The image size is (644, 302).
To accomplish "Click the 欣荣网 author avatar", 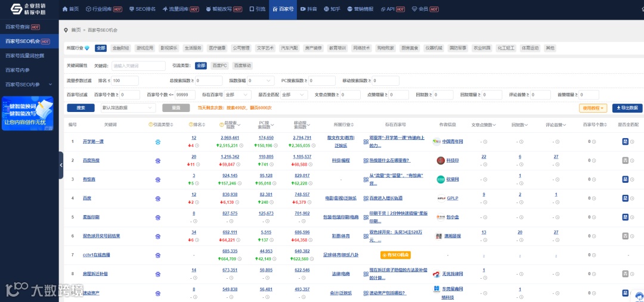I will click(x=440, y=179).
